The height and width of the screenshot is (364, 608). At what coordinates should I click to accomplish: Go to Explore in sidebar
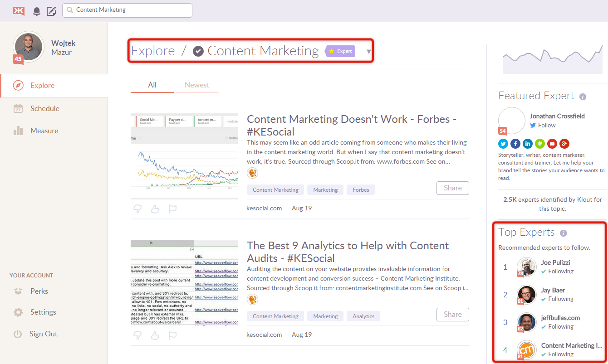click(x=54, y=85)
